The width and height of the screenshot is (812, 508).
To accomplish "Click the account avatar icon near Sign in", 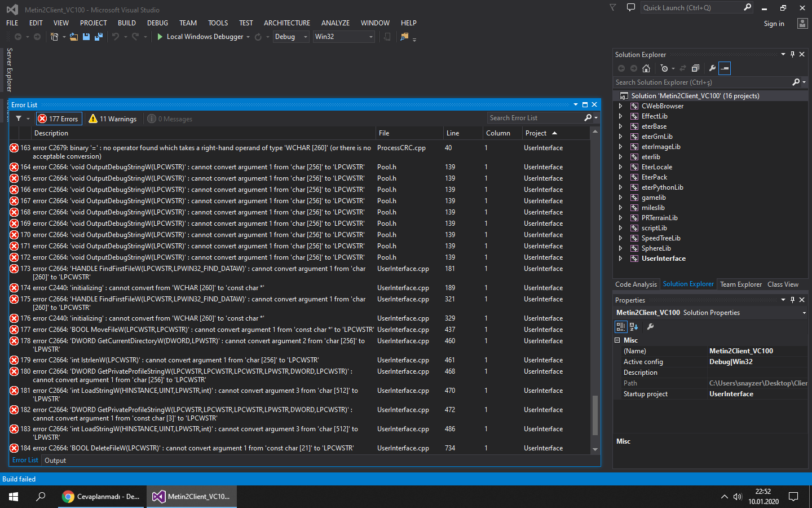I will click(802, 23).
